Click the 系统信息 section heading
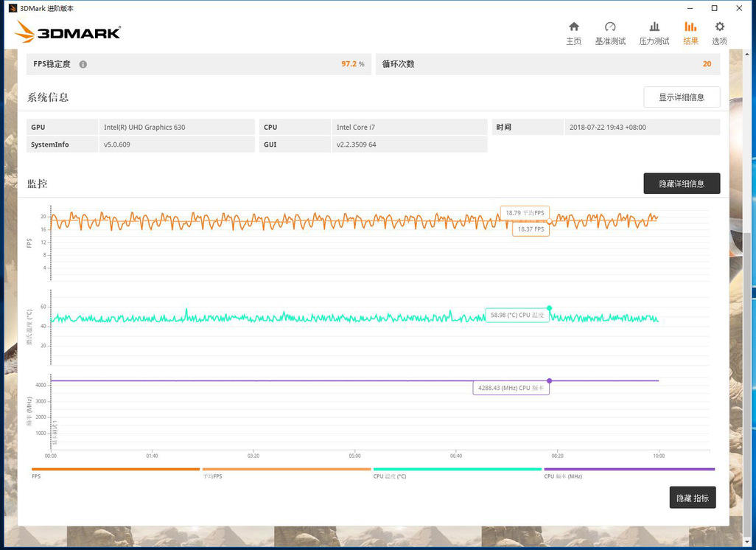 point(48,97)
